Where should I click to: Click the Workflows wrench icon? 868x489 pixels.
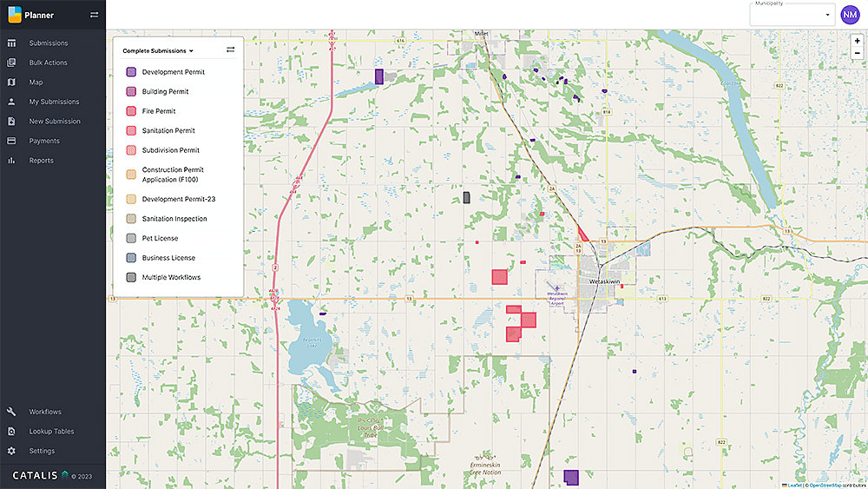point(11,412)
